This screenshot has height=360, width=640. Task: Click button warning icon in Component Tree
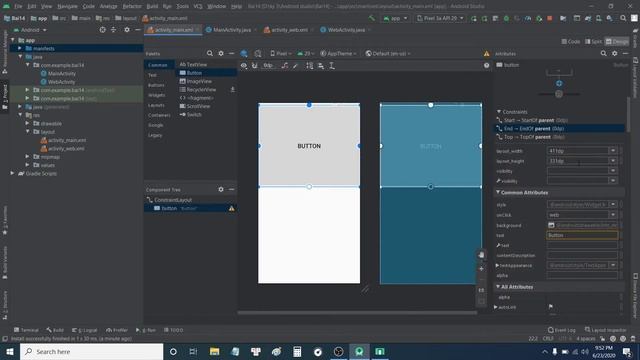(x=231, y=209)
